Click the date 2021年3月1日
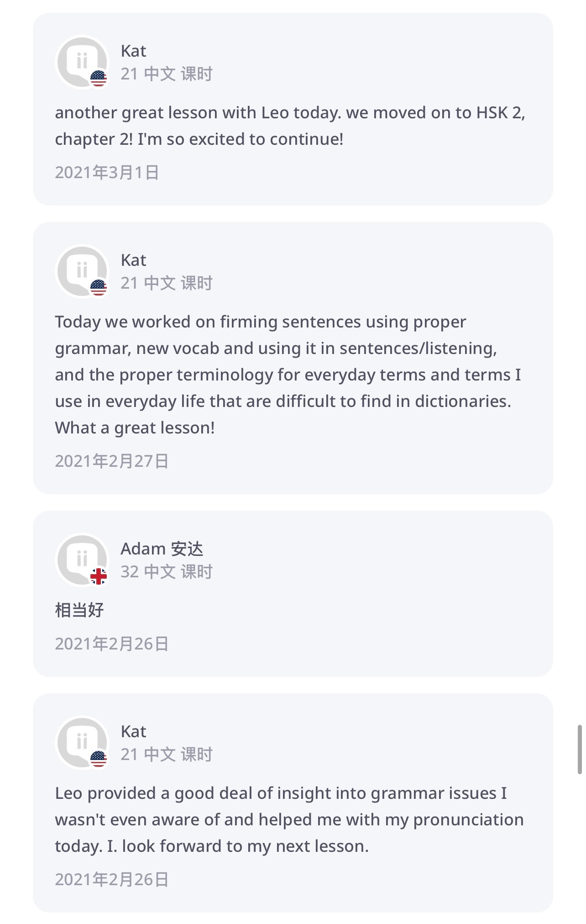The image size is (586, 924). pyautogui.click(x=107, y=173)
